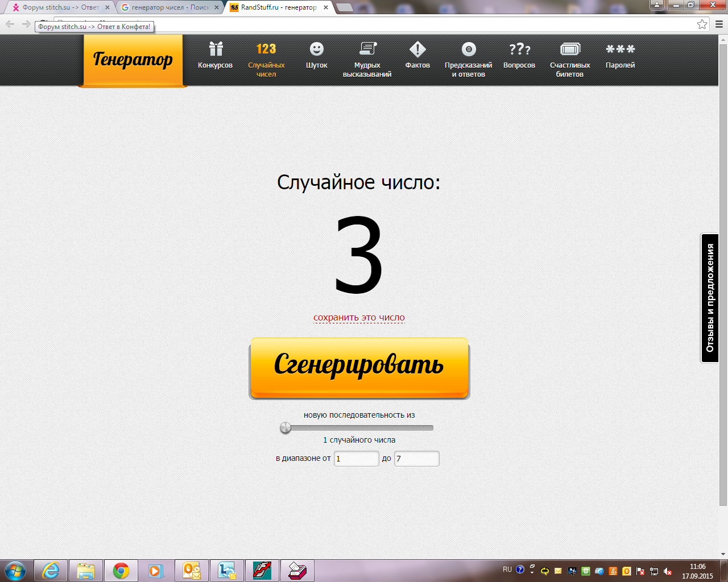Open the Конкурсов gift icon generator

(x=215, y=49)
